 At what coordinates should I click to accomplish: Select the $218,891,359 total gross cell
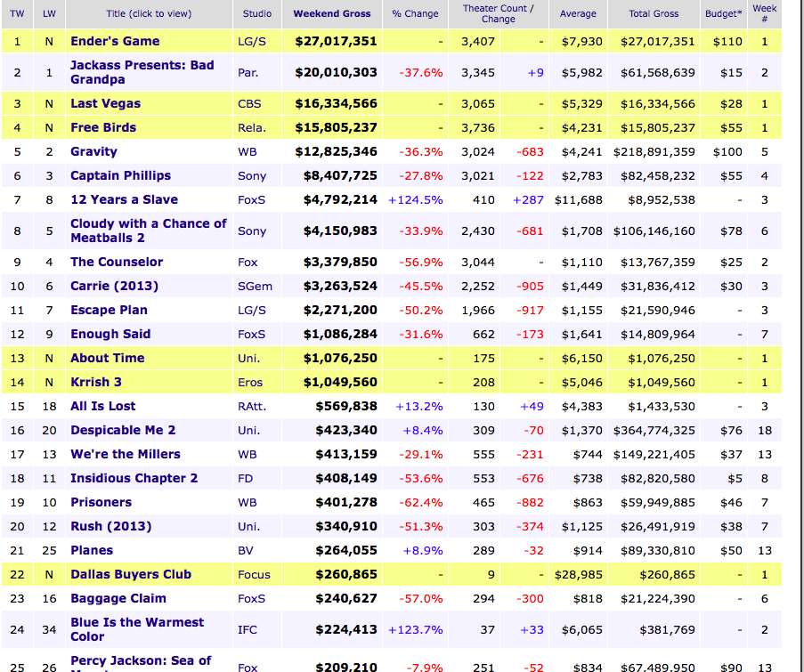654,152
